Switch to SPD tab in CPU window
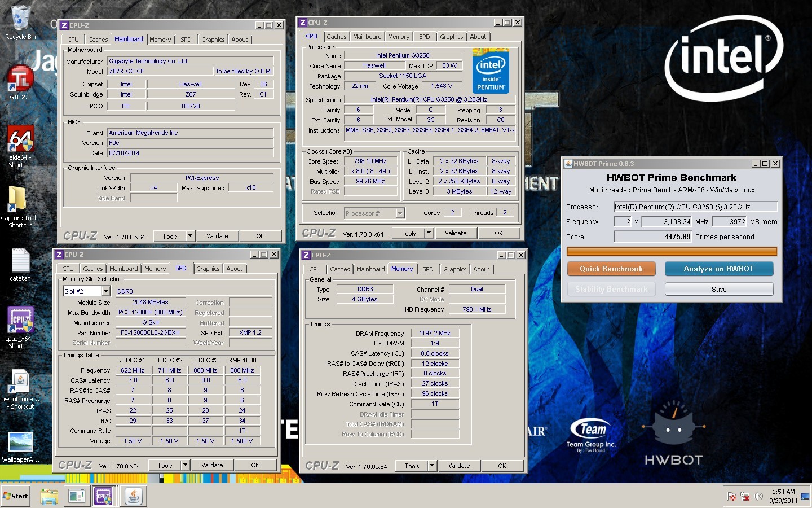Screen dimensions: 812x508 click(x=425, y=37)
